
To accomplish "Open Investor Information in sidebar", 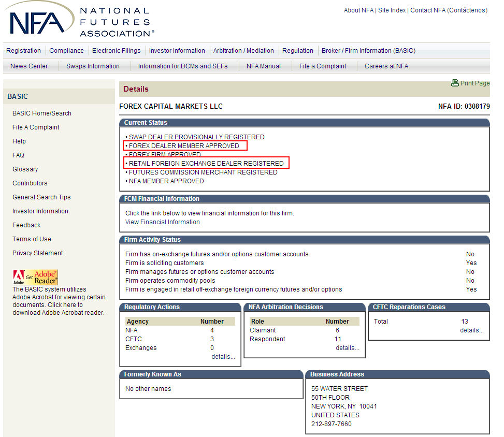I will coord(40,211).
